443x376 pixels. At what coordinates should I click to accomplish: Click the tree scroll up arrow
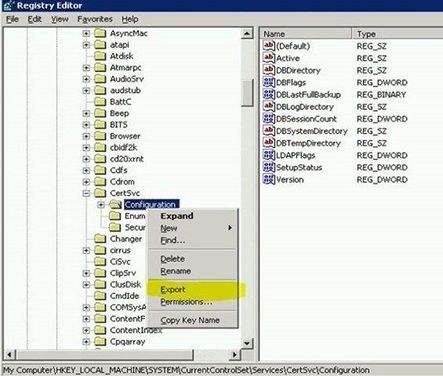click(x=247, y=34)
